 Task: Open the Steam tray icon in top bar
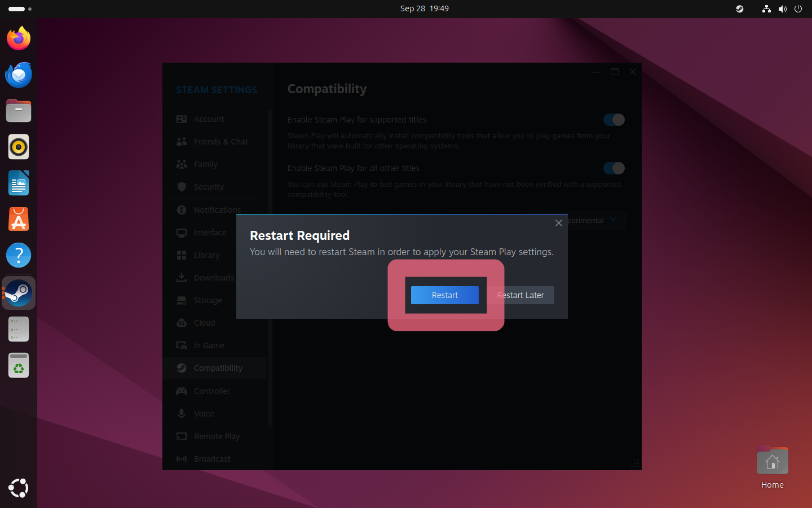739,8
